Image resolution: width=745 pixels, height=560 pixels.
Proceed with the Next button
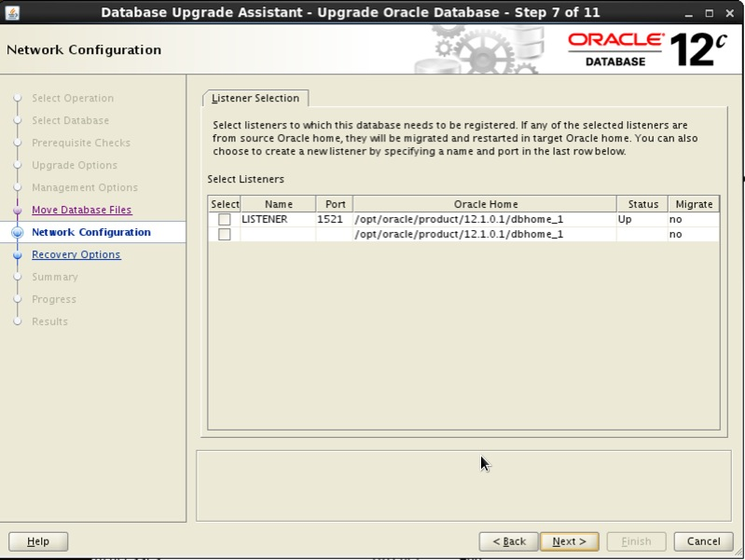tap(569, 541)
